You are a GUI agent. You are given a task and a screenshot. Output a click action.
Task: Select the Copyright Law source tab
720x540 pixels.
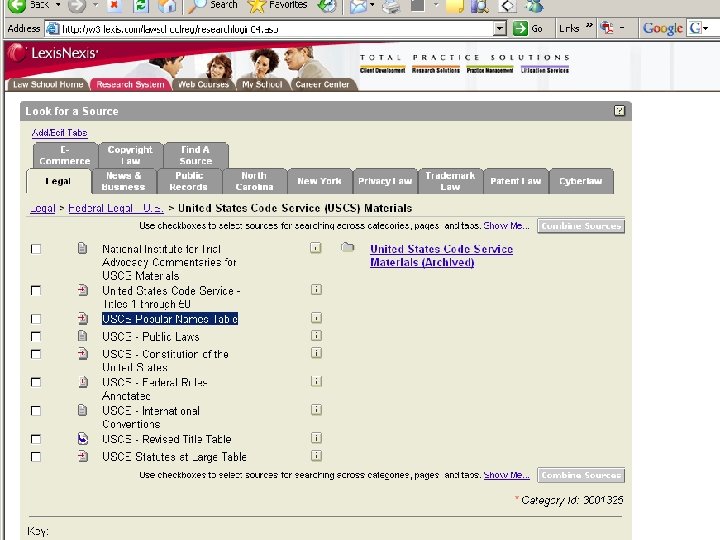(130, 155)
